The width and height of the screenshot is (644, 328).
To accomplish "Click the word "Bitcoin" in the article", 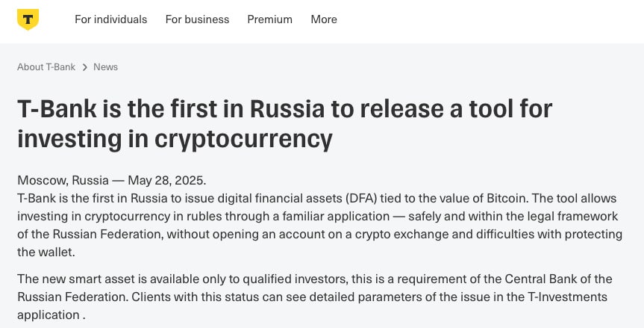I will pos(481,198).
